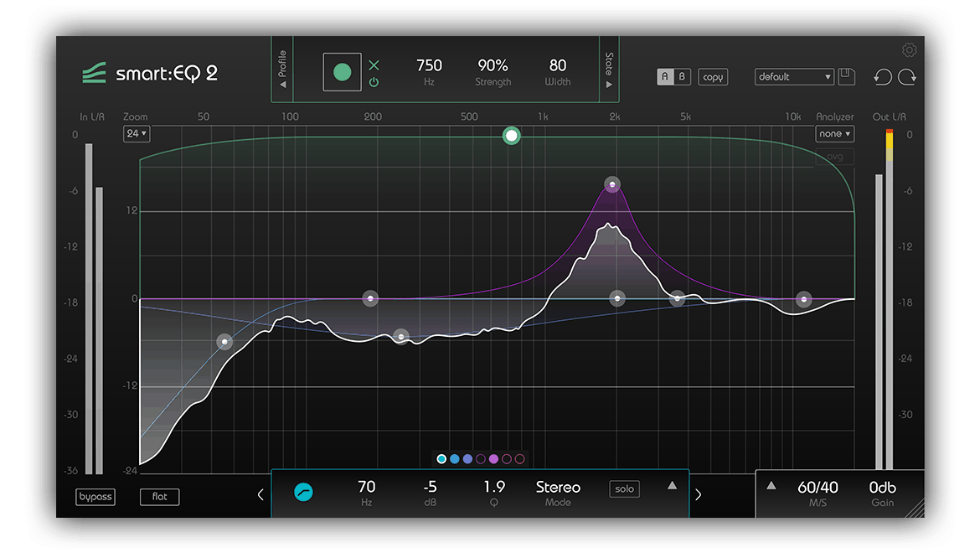Select the zero-line node below the 2k peak
The width and height of the screenshot is (980, 553).
[617, 298]
